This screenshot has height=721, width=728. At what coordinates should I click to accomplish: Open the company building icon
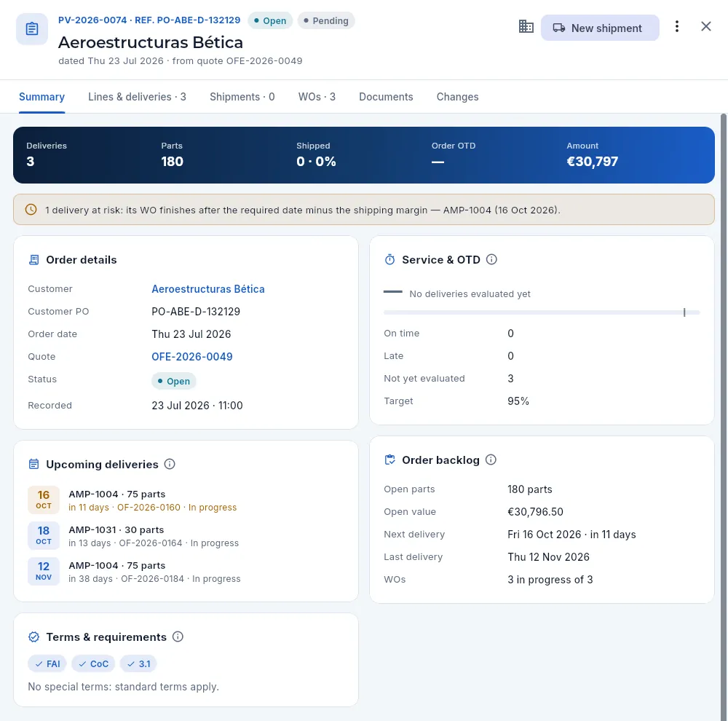[526, 26]
